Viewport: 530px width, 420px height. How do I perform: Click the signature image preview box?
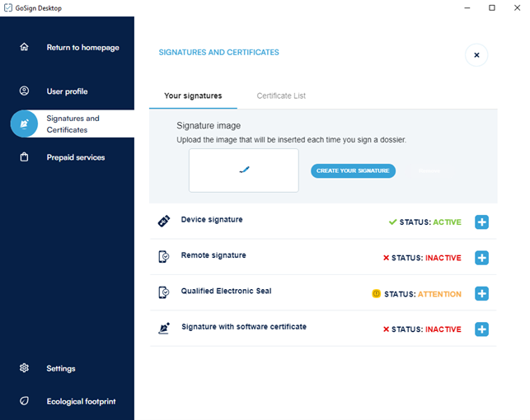click(x=243, y=170)
